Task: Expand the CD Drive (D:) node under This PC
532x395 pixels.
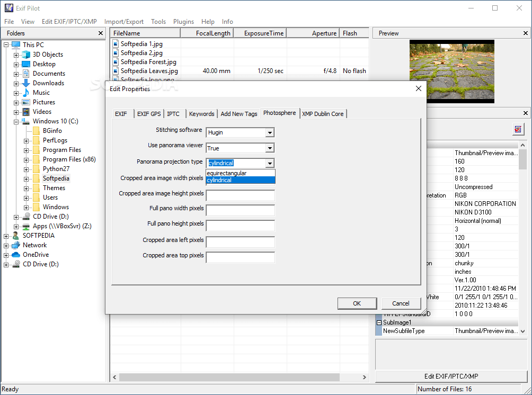Action: [x=16, y=217]
